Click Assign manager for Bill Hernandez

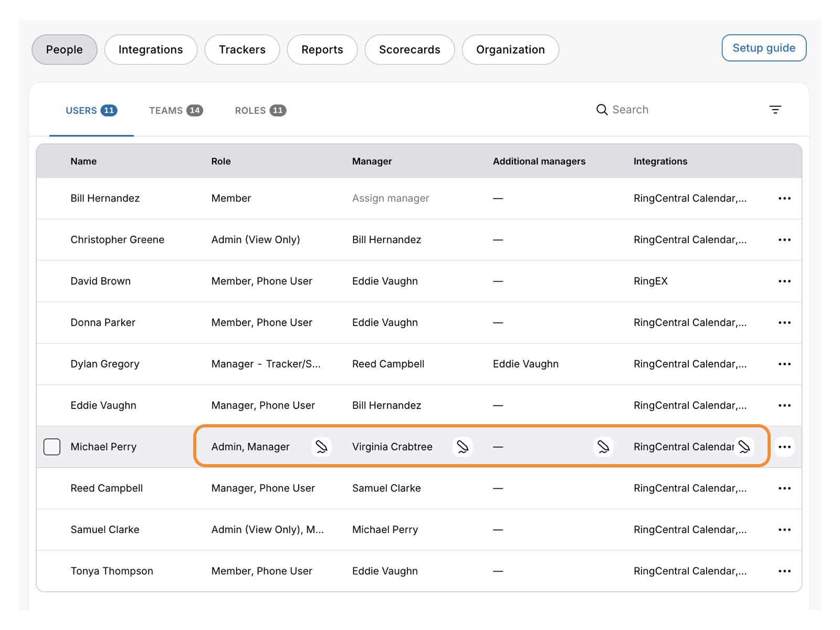(391, 198)
